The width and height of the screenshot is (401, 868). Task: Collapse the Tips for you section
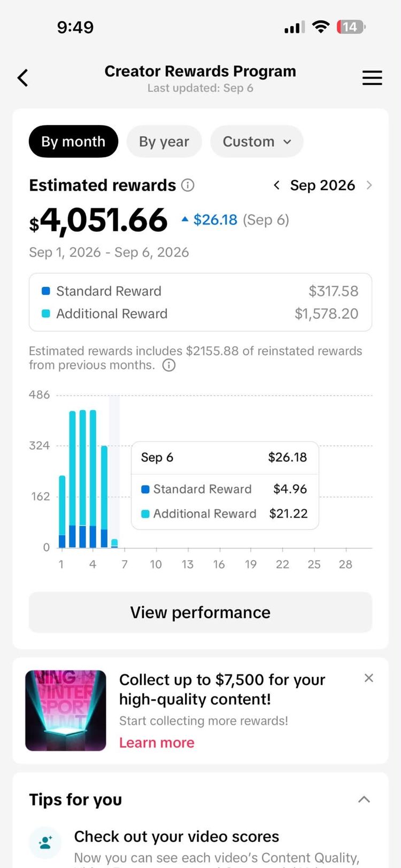pos(364,800)
